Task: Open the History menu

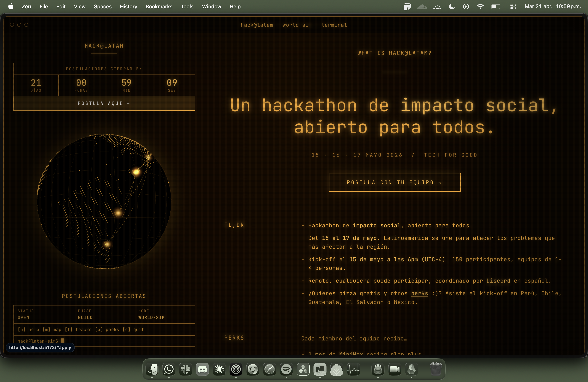Action: click(x=128, y=7)
